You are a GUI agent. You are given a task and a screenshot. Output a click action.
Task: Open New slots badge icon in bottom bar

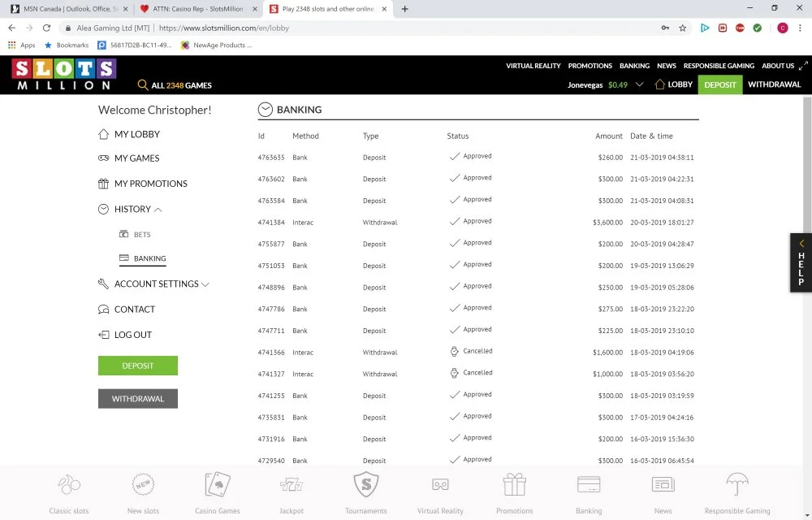143,485
